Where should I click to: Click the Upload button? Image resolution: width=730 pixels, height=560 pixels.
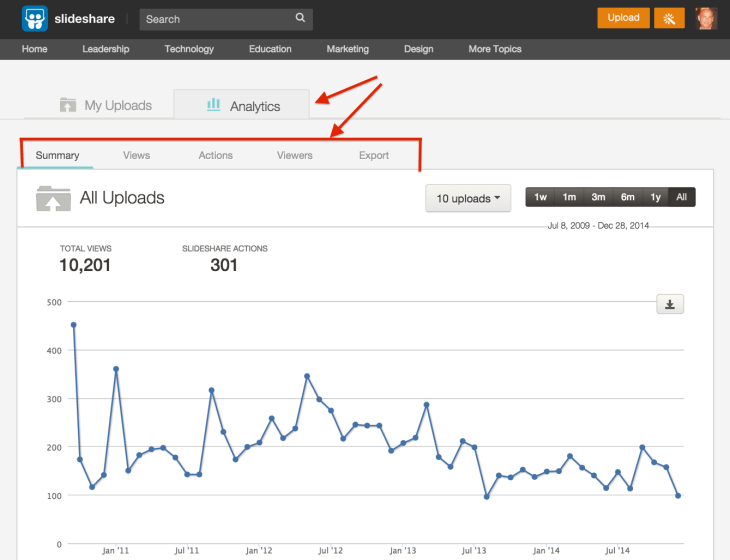click(x=623, y=18)
